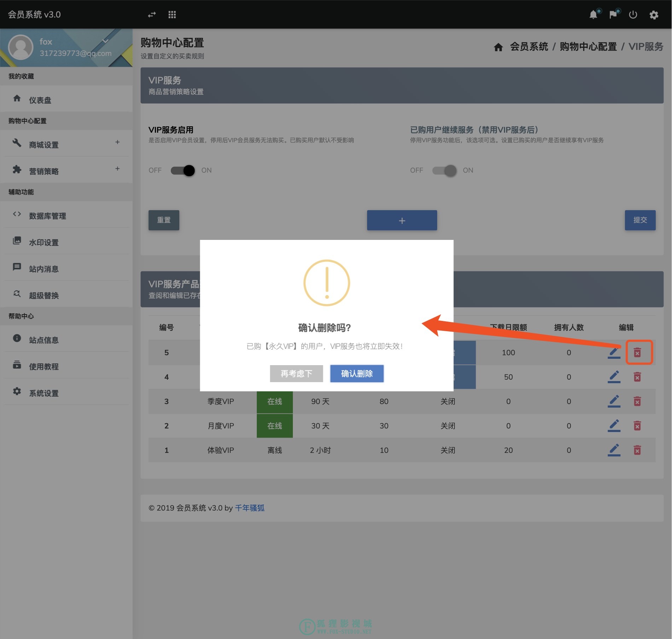Screen dimensions: 672x639
Task: Edit the 月度VIP row
Action: 614,426
